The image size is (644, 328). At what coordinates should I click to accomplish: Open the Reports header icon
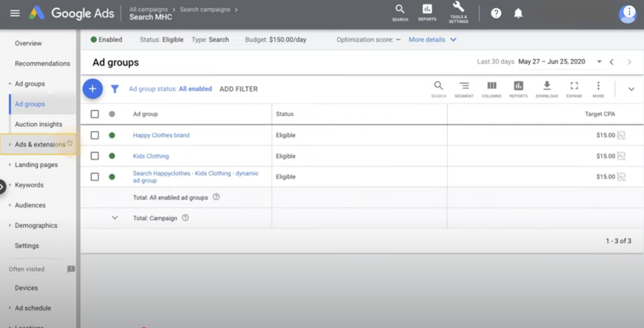click(427, 12)
